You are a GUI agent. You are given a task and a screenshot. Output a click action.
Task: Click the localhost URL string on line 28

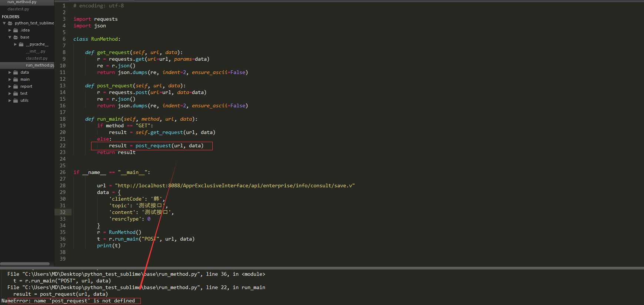pos(235,186)
